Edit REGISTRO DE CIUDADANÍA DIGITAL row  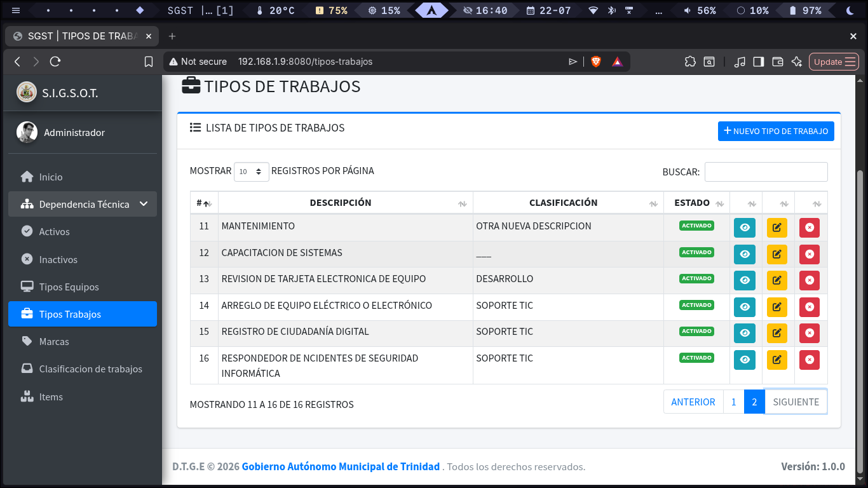coord(776,333)
